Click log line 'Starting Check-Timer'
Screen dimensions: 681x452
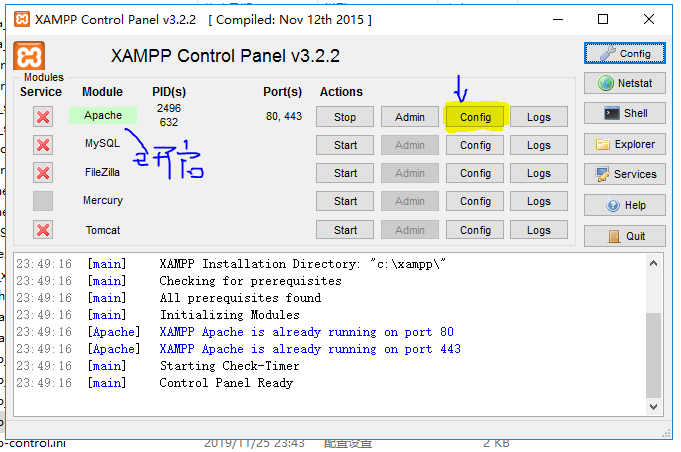(x=229, y=366)
